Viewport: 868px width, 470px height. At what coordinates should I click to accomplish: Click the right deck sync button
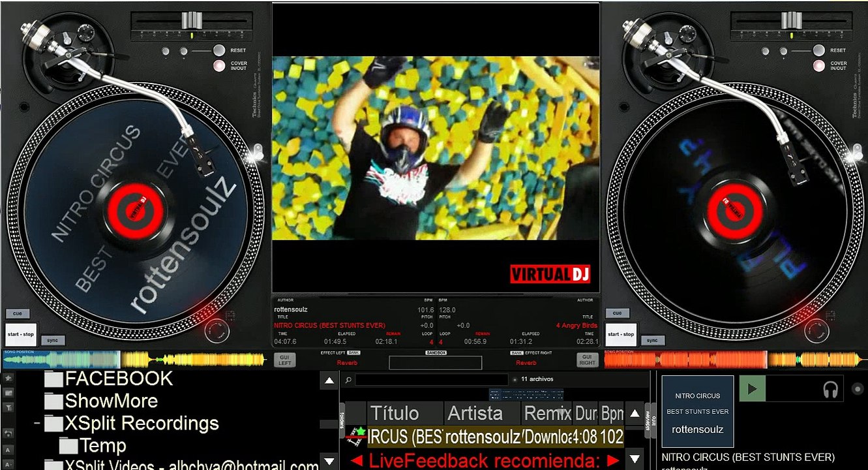(x=652, y=340)
